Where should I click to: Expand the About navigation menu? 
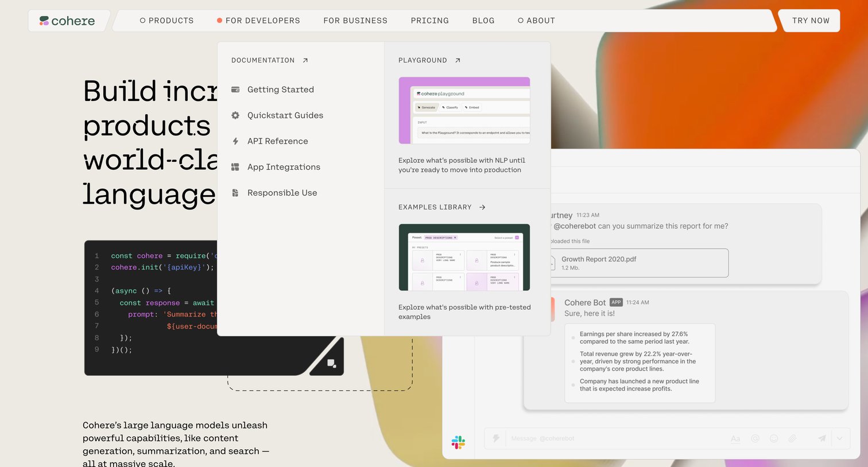pos(536,21)
